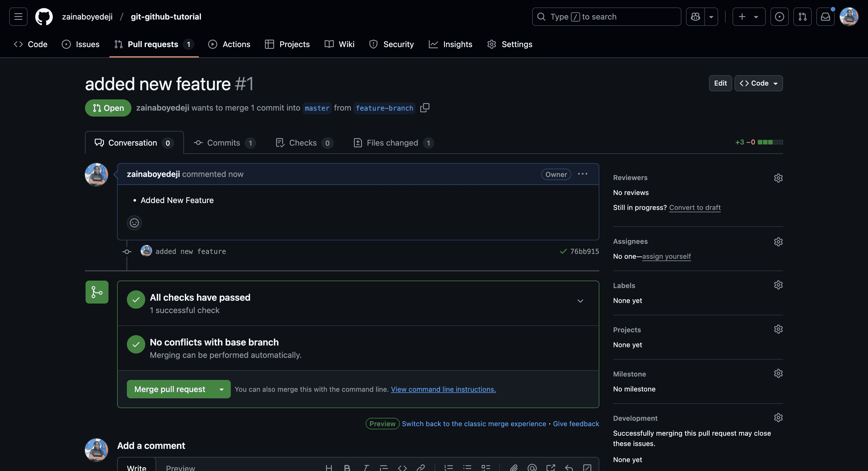The height and width of the screenshot is (471, 868).
Task: Copy the feature-branch name icon
Action: click(425, 107)
